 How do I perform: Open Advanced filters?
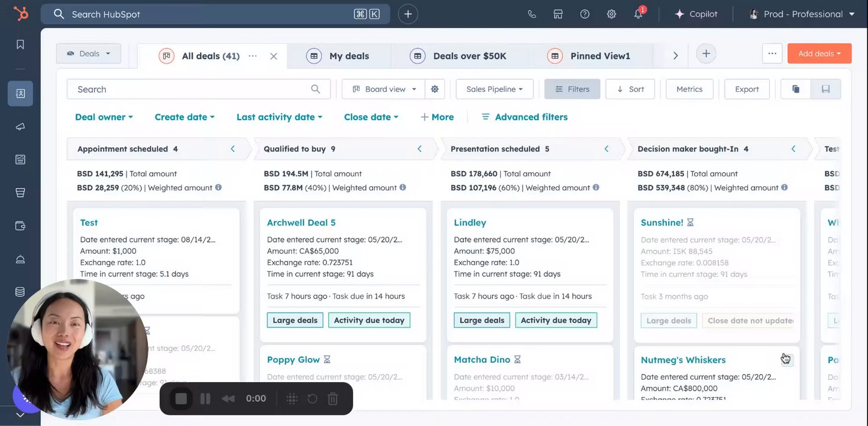pos(524,117)
